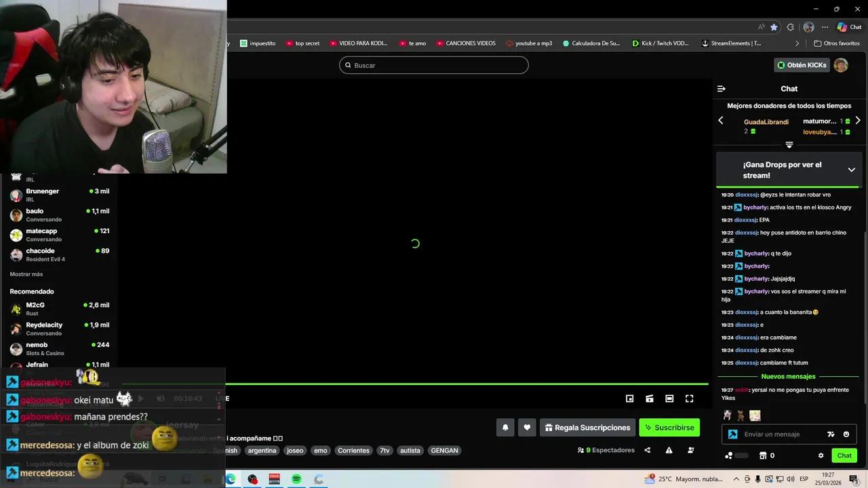Click the GENGAN tag

444,450
